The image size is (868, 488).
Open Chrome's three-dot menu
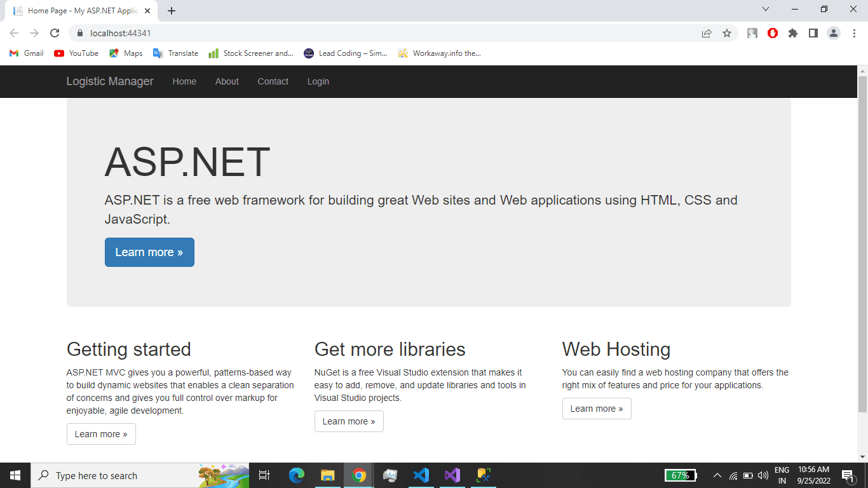pyautogui.click(x=854, y=33)
